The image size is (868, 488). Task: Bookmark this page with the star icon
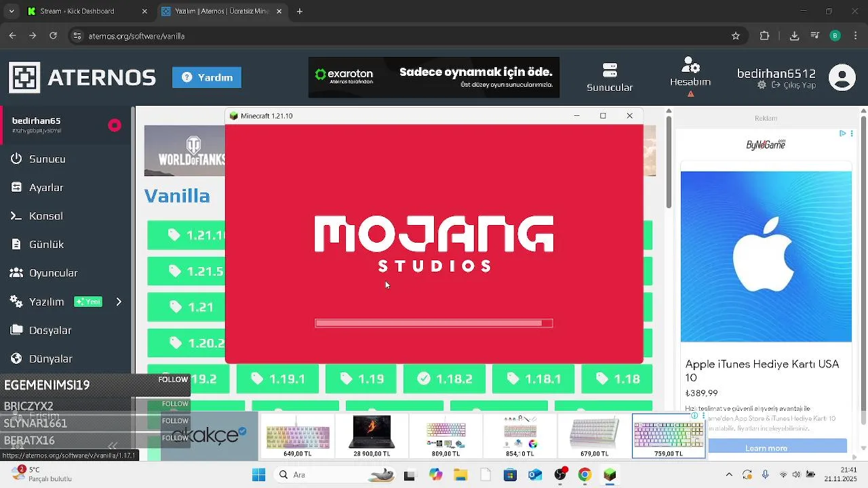(x=736, y=36)
